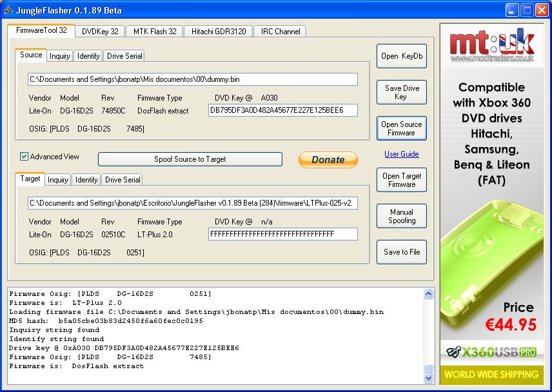The image size is (552, 392).
Task: Click the Open Source Firmware button
Action: coord(402,128)
